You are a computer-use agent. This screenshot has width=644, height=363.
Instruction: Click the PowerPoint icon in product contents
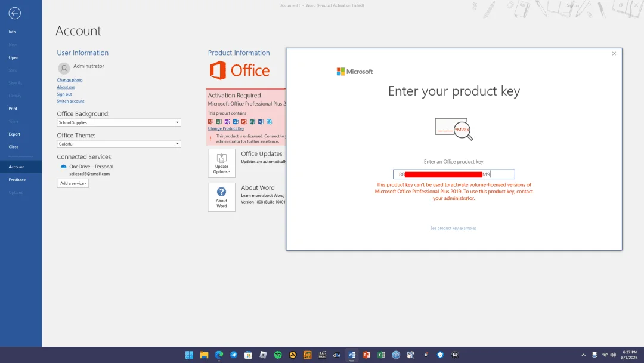pyautogui.click(x=244, y=122)
